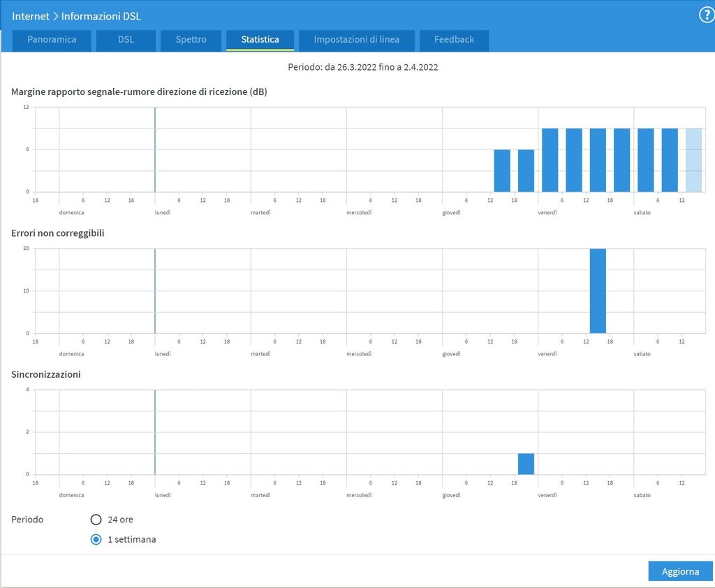Click the last dark blue bar in signal-noise chart
Image resolution: width=715 pixels, height=588 pixels.
[x=670, y=160]
